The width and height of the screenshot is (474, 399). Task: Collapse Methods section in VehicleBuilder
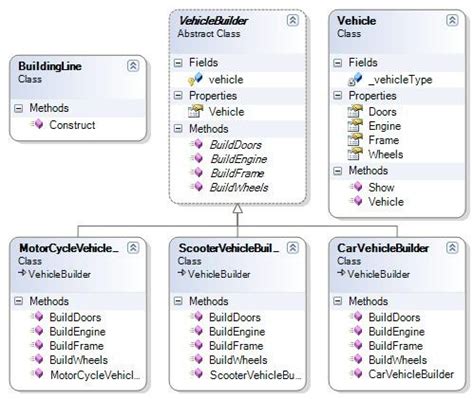tap(178, 129)
